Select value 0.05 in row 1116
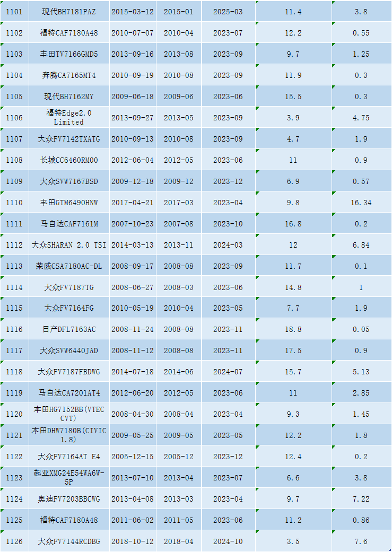Image resolution: width=392 pixels, height=552 pixels. tap(361, 329)
